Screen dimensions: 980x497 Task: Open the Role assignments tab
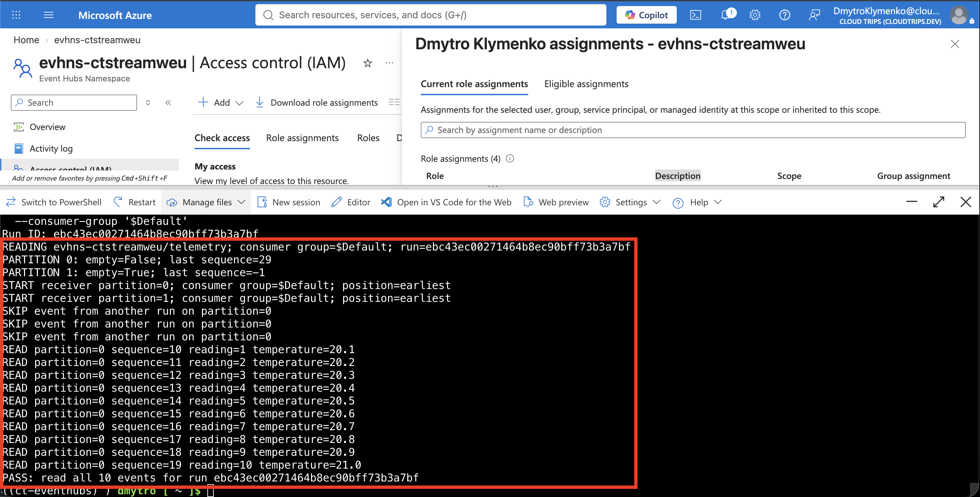(x=302, y=138)
